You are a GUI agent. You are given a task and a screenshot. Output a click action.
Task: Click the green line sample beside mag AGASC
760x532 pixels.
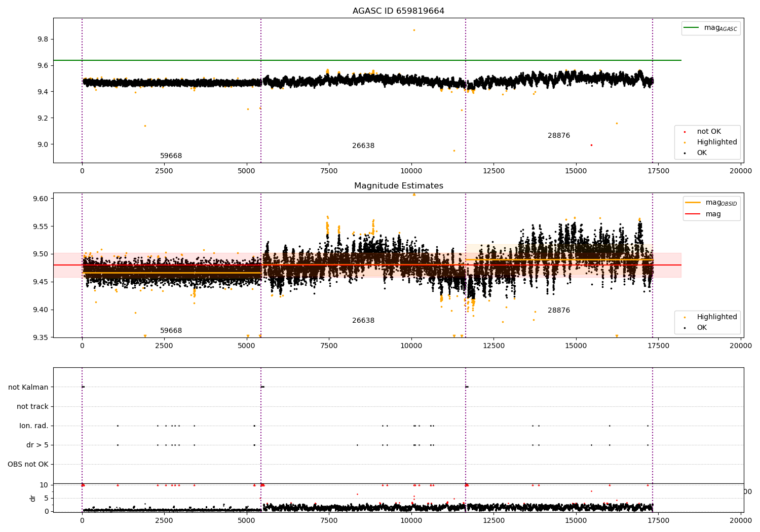[x=692, y=27]
